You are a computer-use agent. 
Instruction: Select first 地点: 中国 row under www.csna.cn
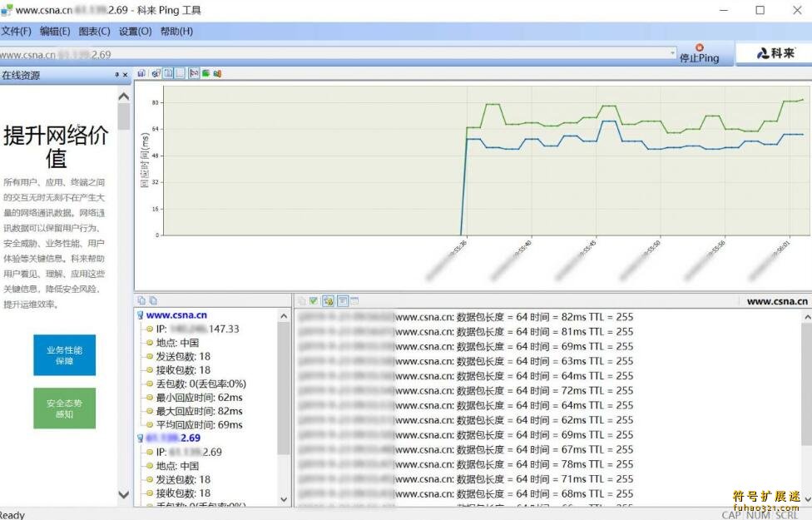pyautogui.click(x=177, y=343)
